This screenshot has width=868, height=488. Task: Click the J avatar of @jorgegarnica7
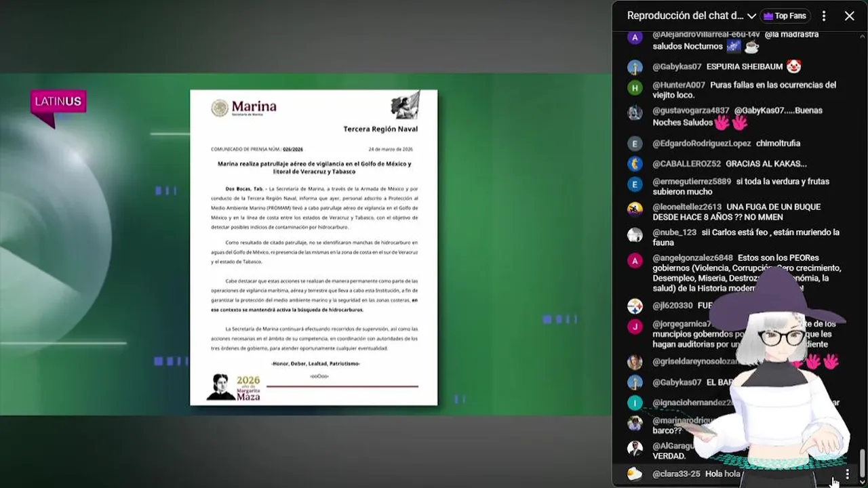(635, 327)
